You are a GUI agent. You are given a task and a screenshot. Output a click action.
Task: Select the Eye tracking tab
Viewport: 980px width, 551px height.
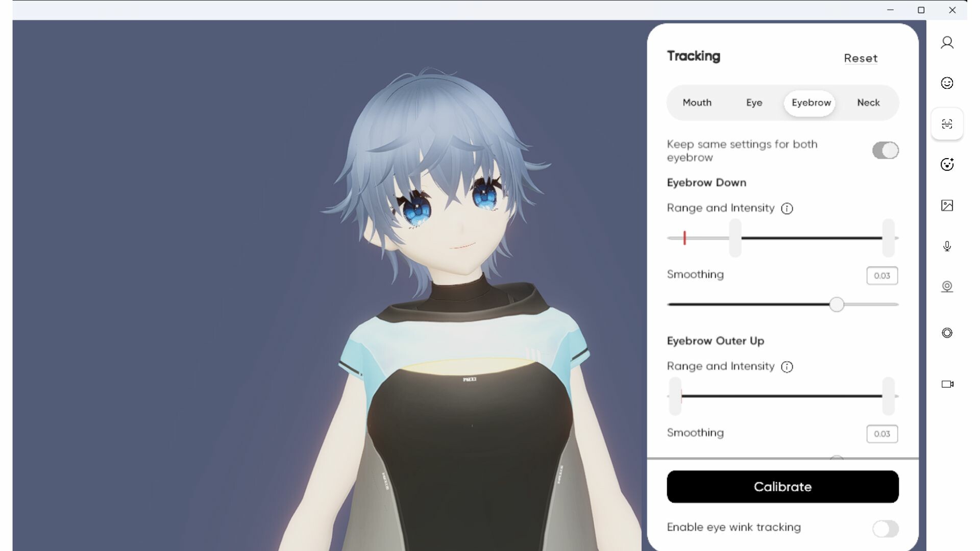[754, 103]
